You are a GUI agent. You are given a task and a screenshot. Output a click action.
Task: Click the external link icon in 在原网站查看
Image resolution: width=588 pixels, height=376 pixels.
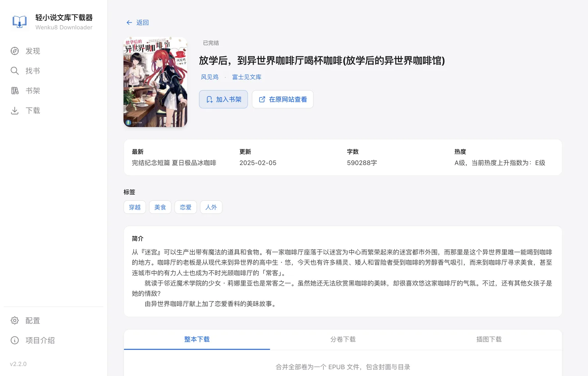coord(262,100)
